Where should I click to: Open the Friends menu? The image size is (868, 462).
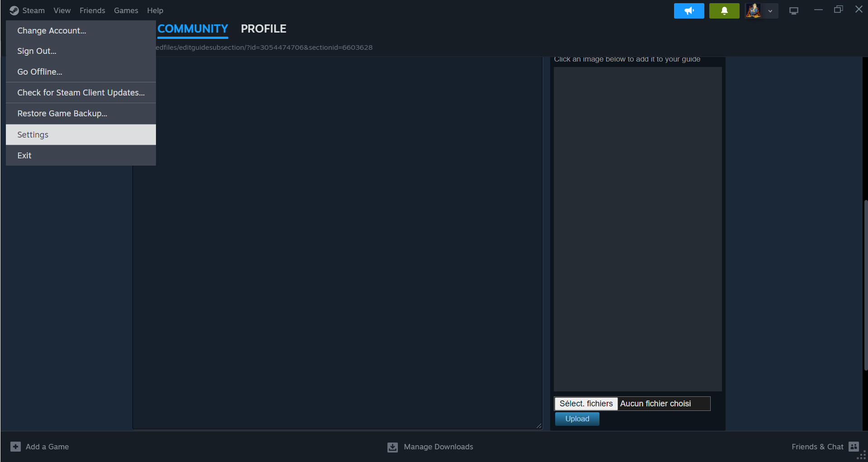pyautogui.click(x=92, y=10)
